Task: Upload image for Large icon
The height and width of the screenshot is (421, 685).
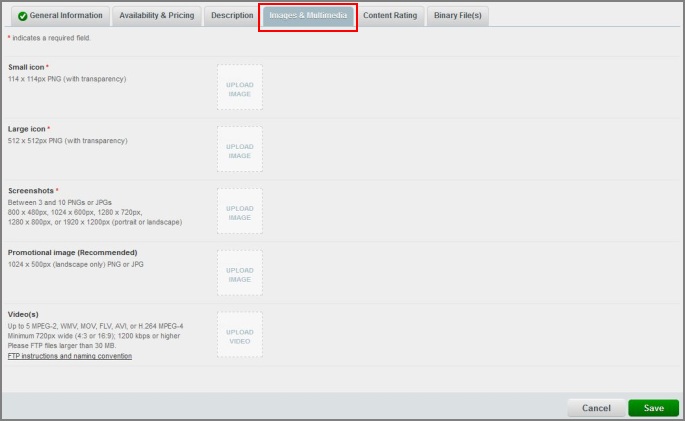Action: coord(240,151)
